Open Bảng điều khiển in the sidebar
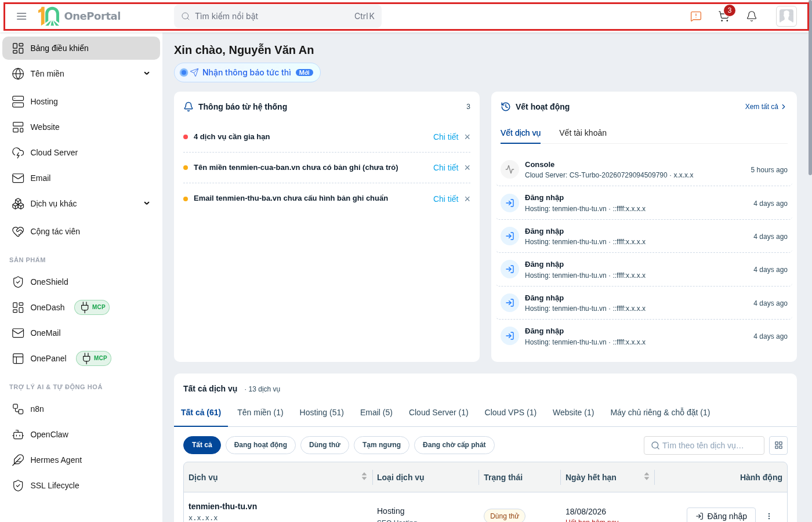 (x=81, y=48)
